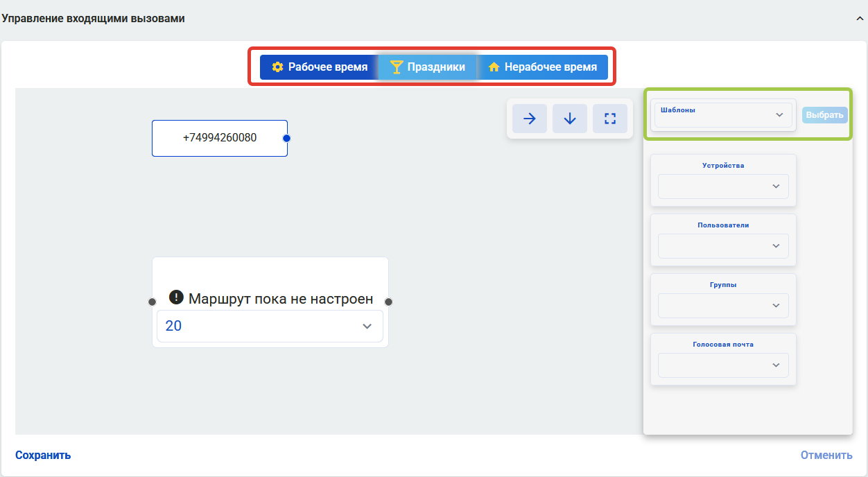Collapse the Управление входящими вызовами section
The image size is (868, 477).
(860, 19)
